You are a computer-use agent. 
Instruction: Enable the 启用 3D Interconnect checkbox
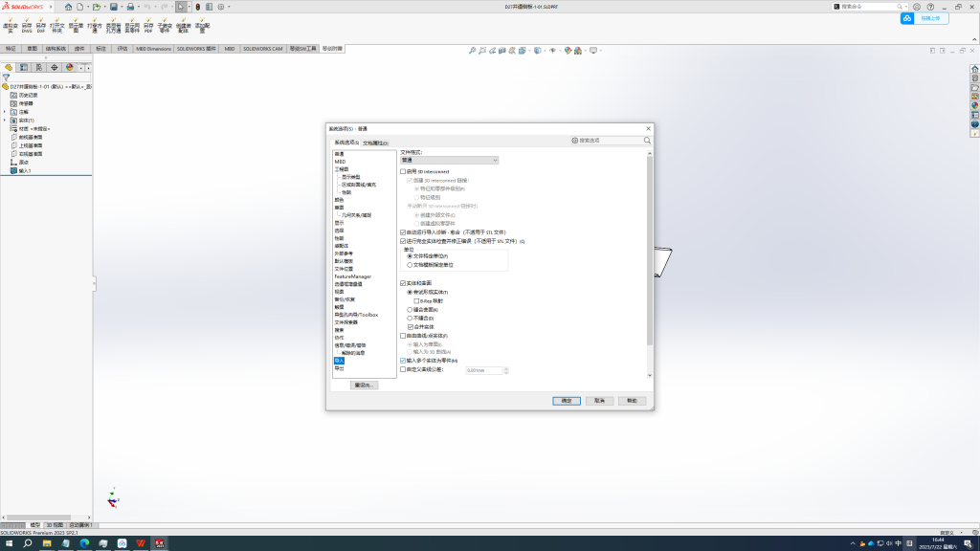coord(403,171)
